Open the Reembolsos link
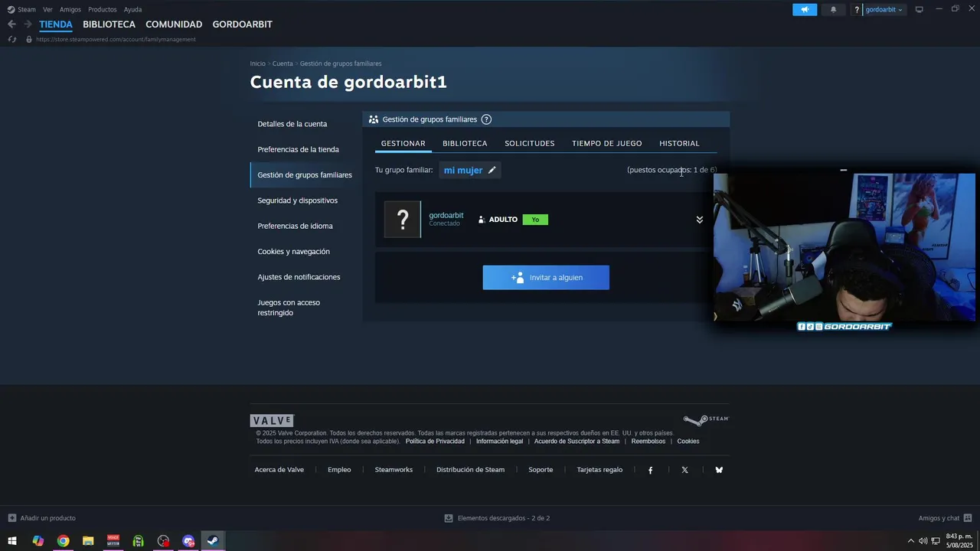The width and height of the screenshot is (980, 551). pos(648,442)
